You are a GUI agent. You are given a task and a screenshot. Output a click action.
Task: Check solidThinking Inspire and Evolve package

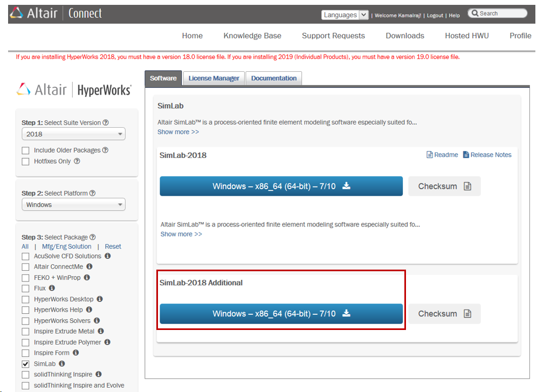pyautogui.click(x=26, y=386)
